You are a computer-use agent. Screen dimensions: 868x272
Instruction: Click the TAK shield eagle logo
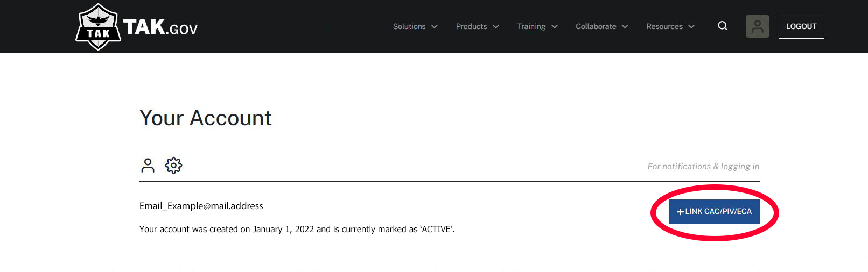pos(98,27)
